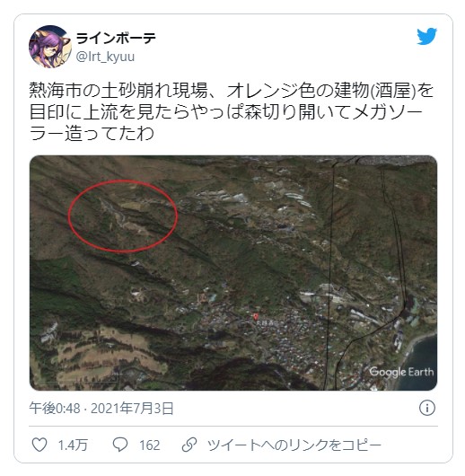Image resolution: width=465 pixels, height=476 pixels.
Task: Open the Google Earth satellite image
Action: click(233, 273)
